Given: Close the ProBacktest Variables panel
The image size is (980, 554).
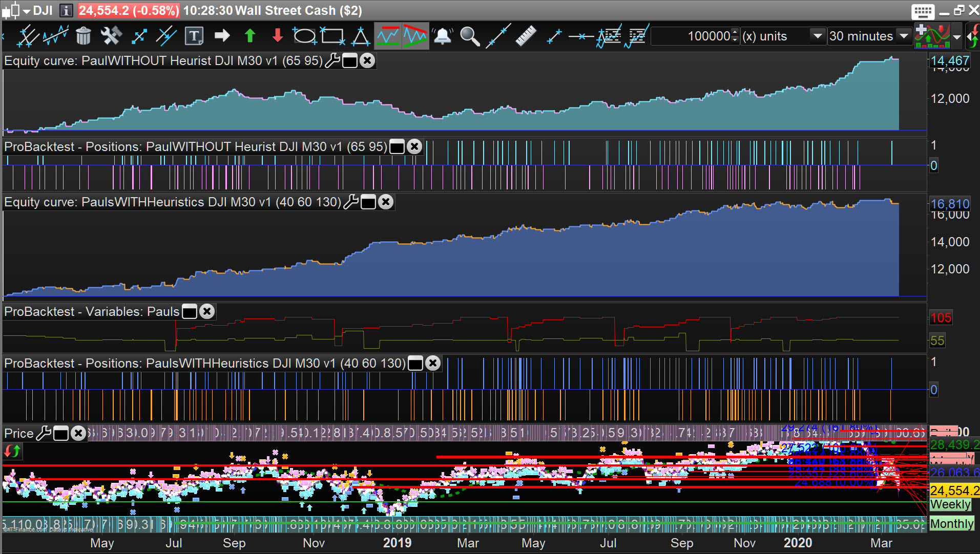Looking at the screenshot, I should coord(207,311).
